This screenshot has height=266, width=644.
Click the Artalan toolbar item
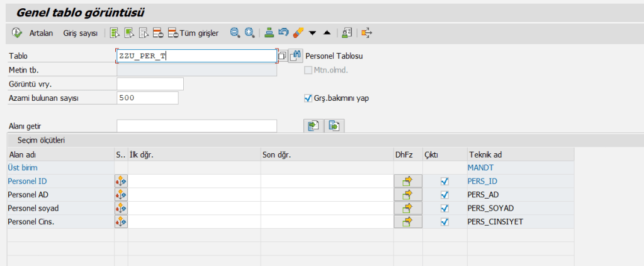41,33
